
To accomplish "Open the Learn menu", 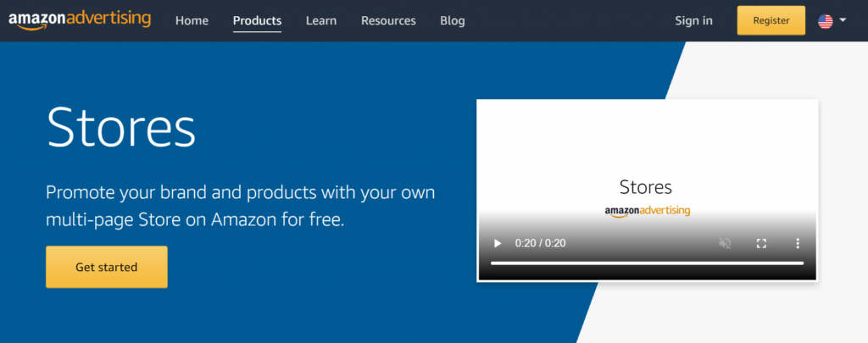I will (321, 20).
